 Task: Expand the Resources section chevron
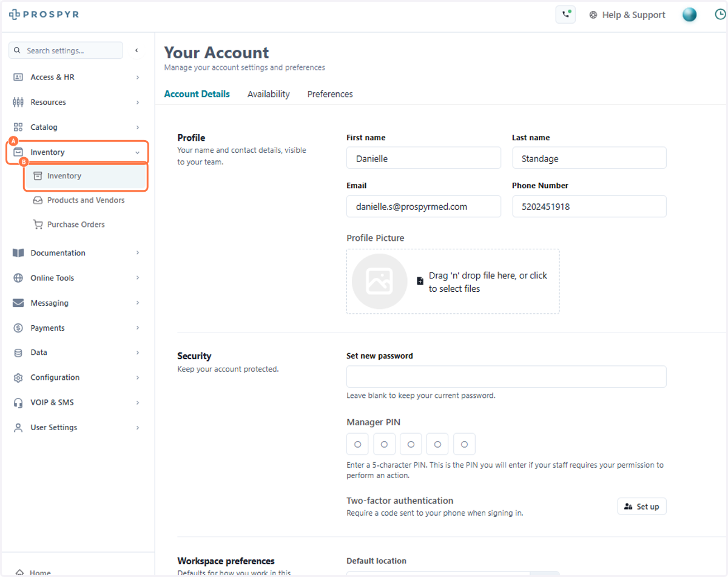pos(138,102)
